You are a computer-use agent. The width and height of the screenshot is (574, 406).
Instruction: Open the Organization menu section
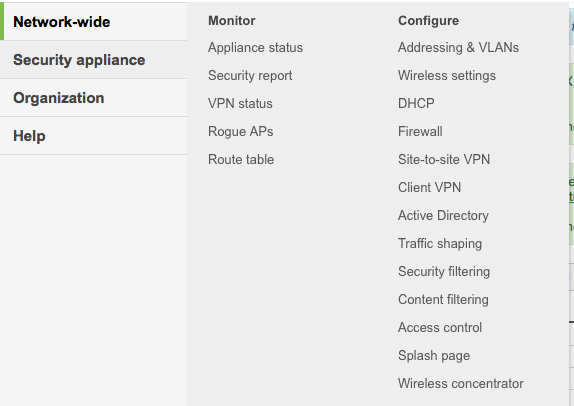[59, 98]
